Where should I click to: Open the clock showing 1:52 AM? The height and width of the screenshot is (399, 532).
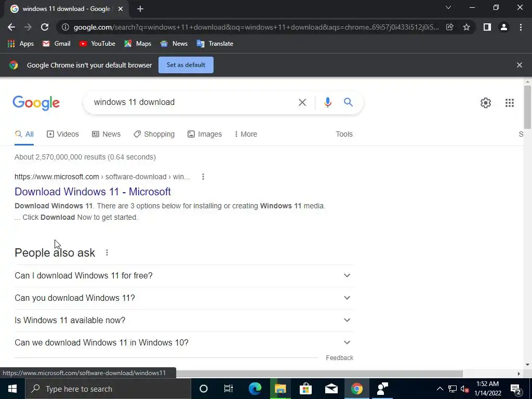[x=487, y=389]
